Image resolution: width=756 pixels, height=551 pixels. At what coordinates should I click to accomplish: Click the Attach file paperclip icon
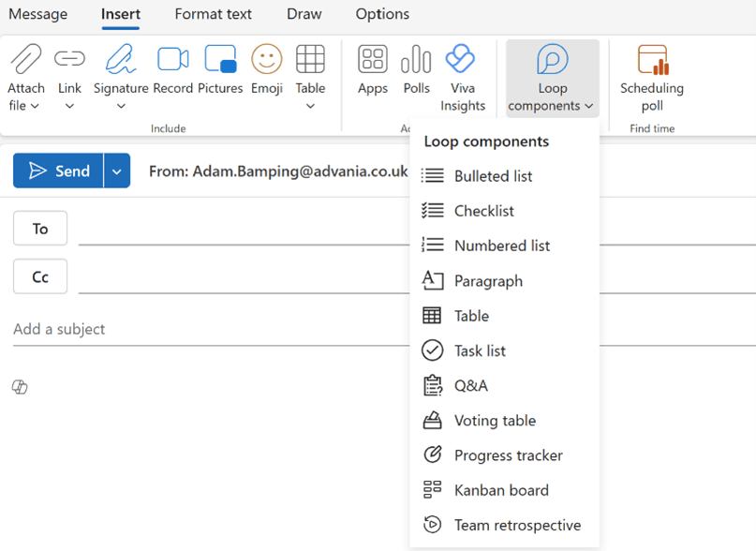(x=25, y=59)
